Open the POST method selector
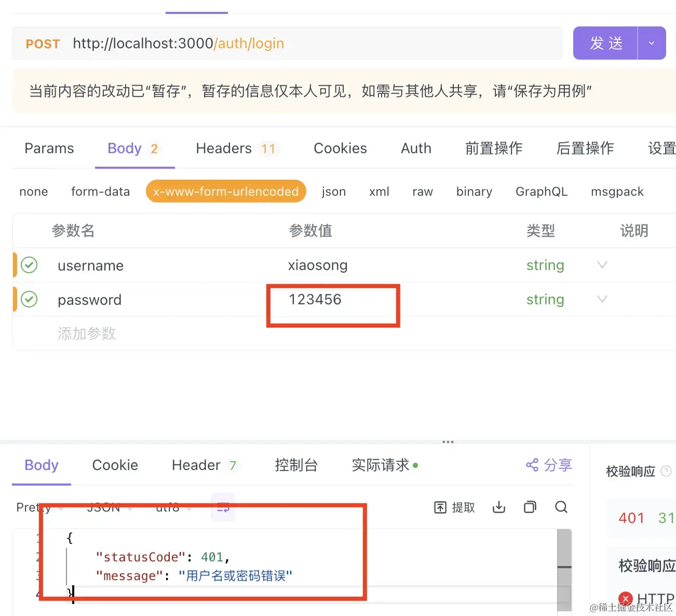The height and width of the screenshot is (616, 676). coord(43,44)
